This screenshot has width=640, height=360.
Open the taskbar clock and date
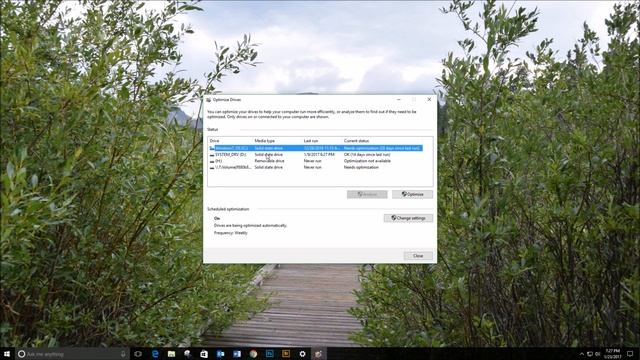(613, 354)
